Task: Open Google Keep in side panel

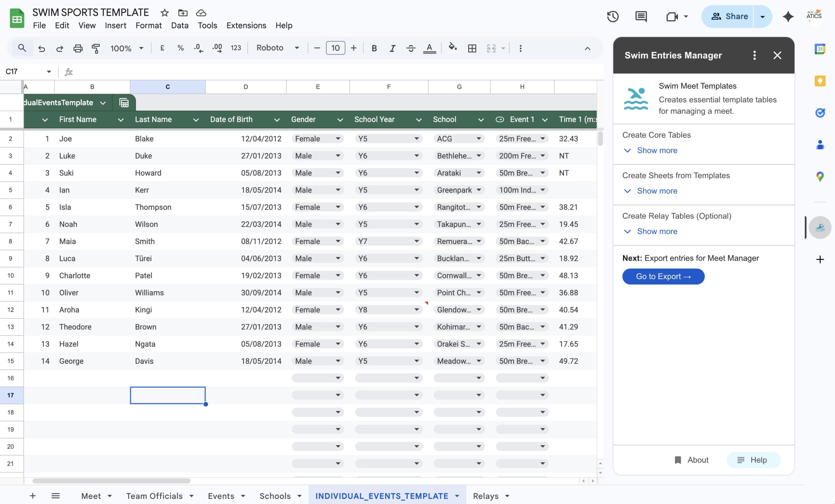Action: click(819, 81)
